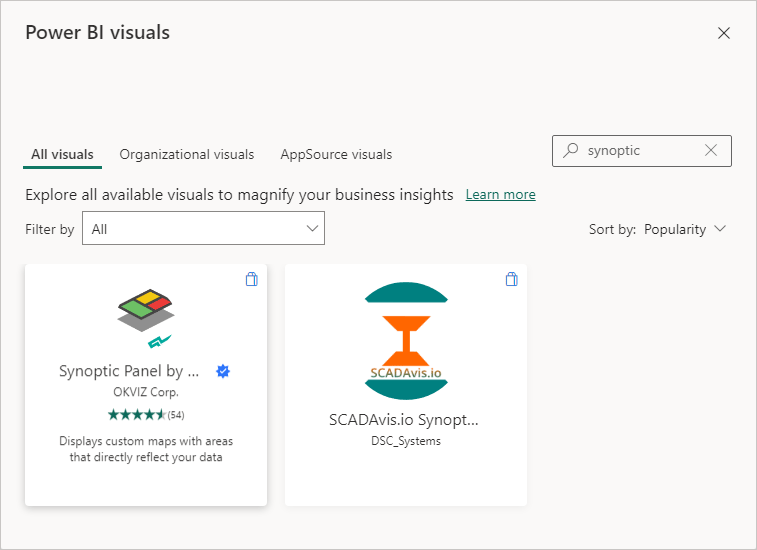Expand the Sort by Popularity dropdown
Screen dimensions: 757x550
coord(684,229)
